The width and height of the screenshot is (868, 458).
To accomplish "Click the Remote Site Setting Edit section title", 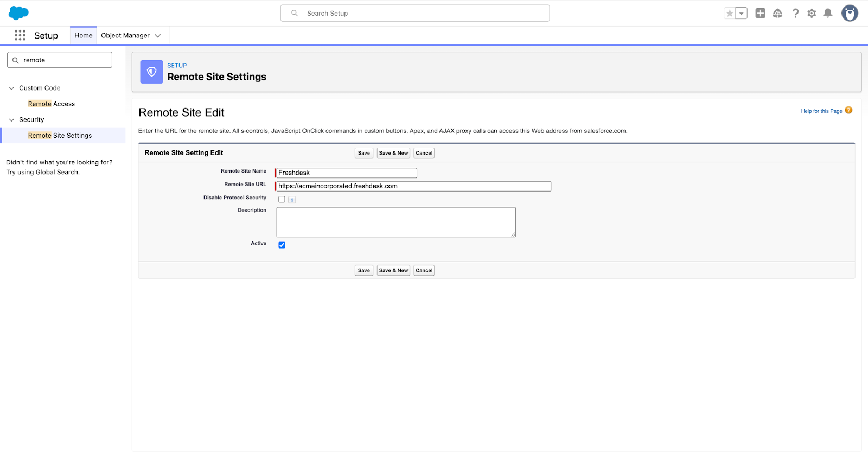I will (x=184, y=153).
